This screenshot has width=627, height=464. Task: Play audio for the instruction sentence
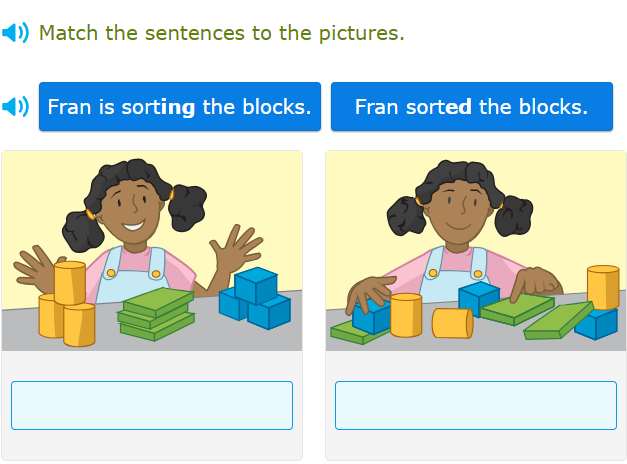(x=16, y=33)
